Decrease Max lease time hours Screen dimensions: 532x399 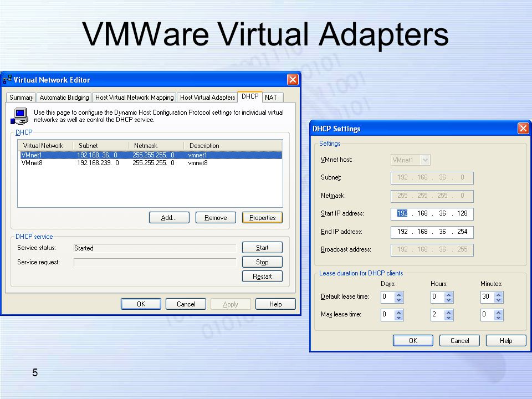click(x=448, y=318)
